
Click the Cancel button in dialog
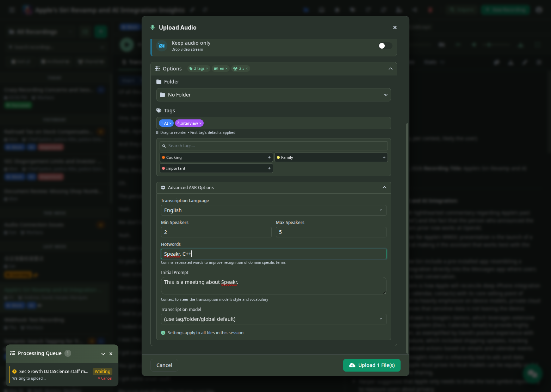click(164, 365)
